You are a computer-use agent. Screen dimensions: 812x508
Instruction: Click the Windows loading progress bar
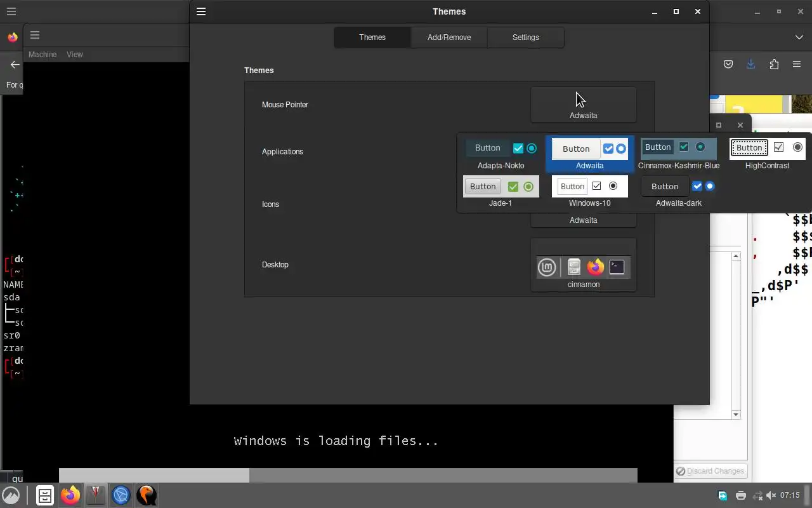(x=348, y=475)
